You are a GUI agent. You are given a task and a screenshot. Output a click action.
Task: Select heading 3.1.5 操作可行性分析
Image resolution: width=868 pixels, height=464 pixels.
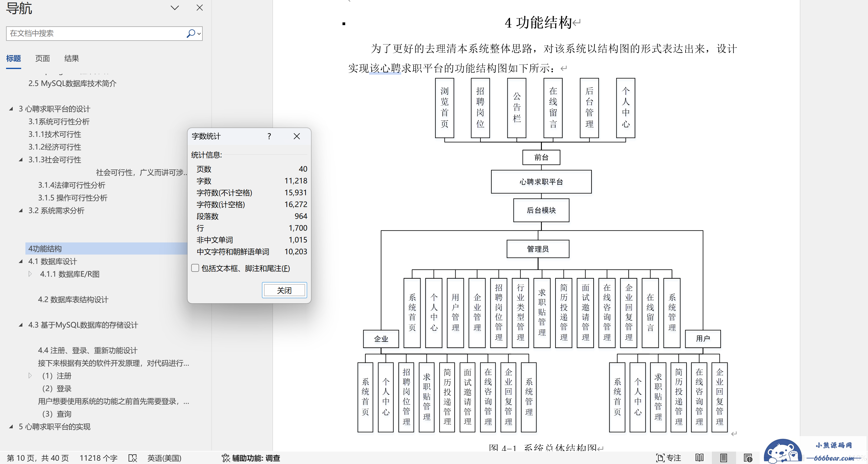pos(72,198)
